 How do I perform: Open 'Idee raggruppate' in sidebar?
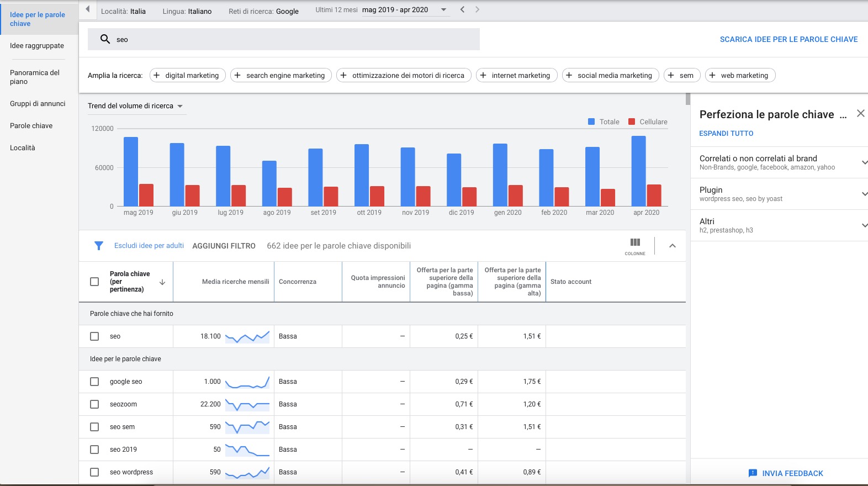click(x=37, y=46)
